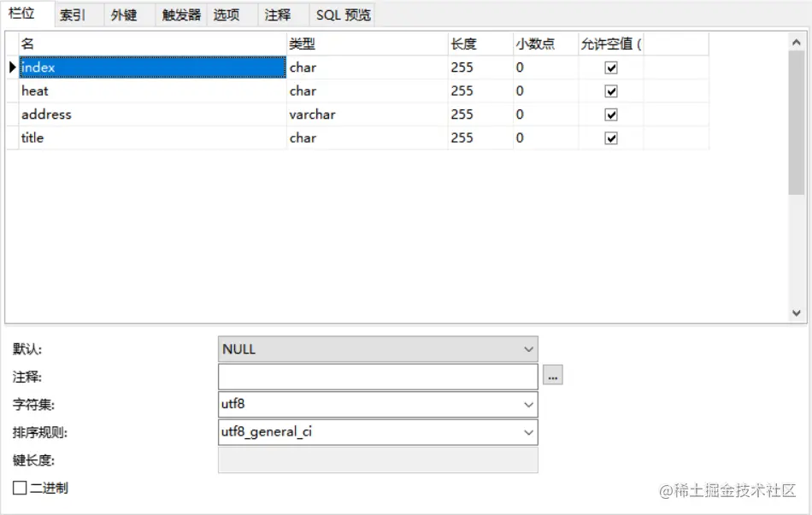Click the 名 column header
Image resolution: width=812 pixels, height=515 pixels.
152,44
